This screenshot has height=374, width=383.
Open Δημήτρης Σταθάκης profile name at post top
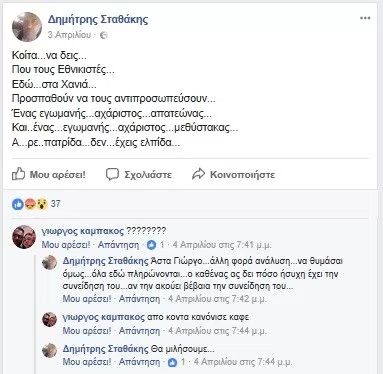(98, 19)
